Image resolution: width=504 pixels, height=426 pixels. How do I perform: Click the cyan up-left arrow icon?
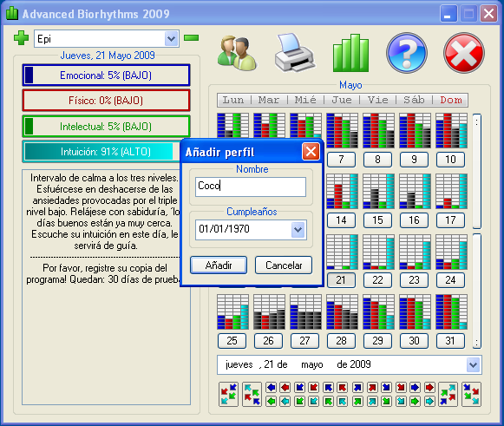(x=343, y=401)
